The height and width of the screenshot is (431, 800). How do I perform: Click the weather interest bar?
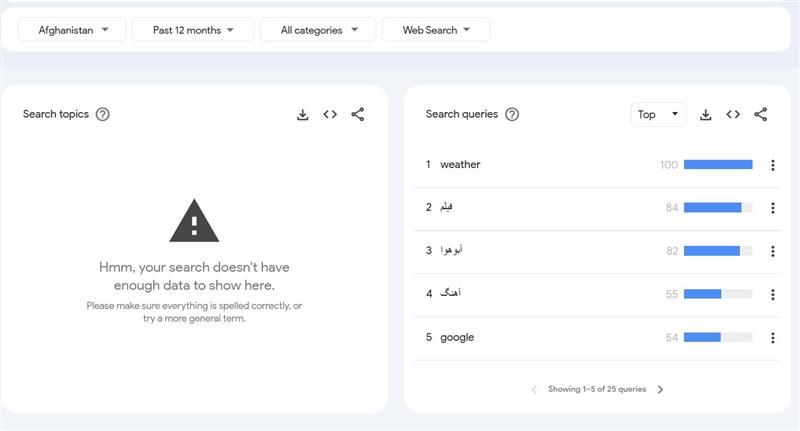(717, 165)
